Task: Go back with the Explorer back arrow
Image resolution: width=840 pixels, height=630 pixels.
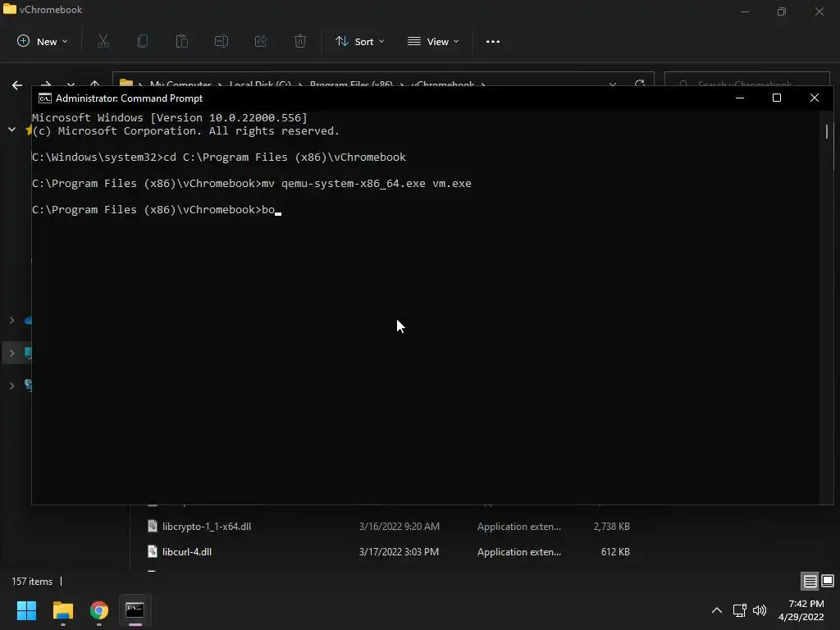Action: [17, 85]
